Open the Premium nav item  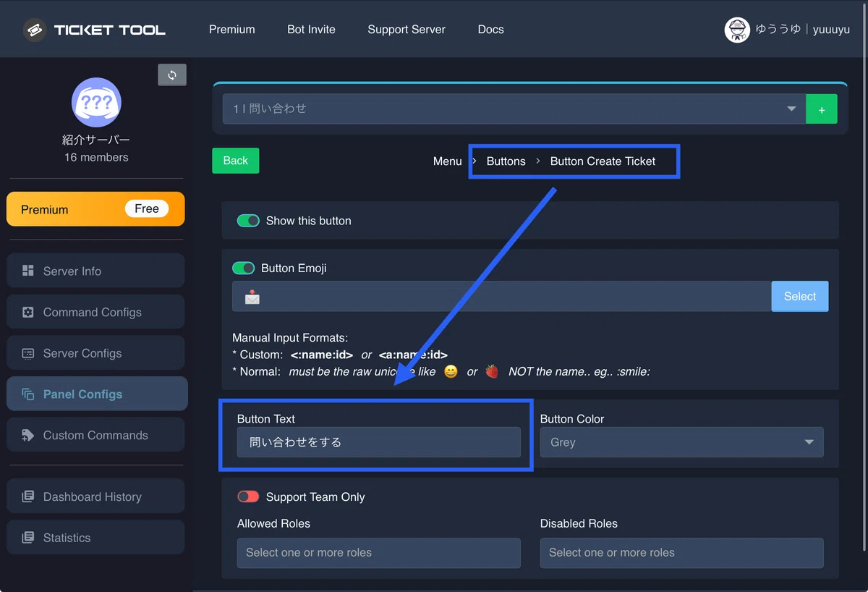[x=232, y=30]
